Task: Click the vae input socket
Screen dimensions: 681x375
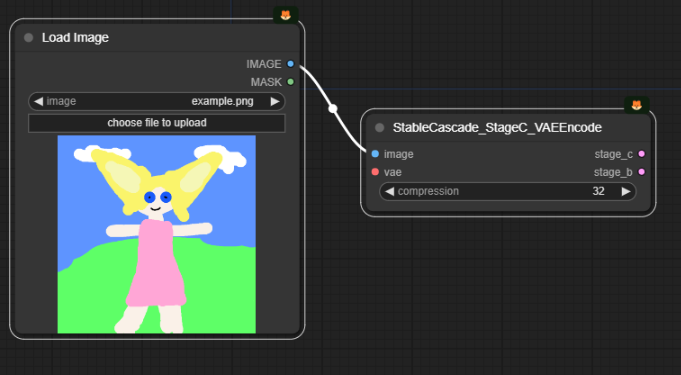Action: pyautogui.click(x=375, y=172)
